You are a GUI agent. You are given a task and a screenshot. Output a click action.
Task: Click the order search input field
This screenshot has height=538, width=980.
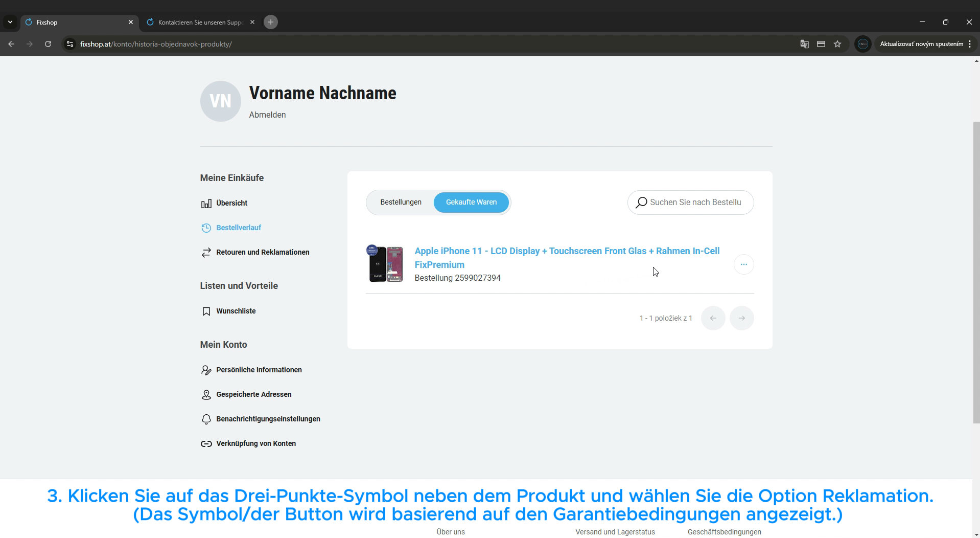point(695,203)
